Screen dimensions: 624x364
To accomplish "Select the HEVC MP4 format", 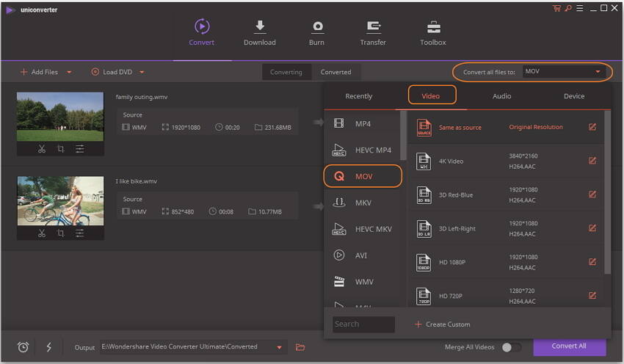I will click(x=362, y=150).
